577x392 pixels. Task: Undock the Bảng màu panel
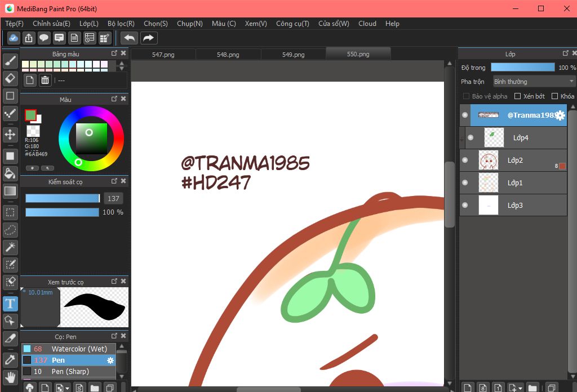tap(114, 54)
